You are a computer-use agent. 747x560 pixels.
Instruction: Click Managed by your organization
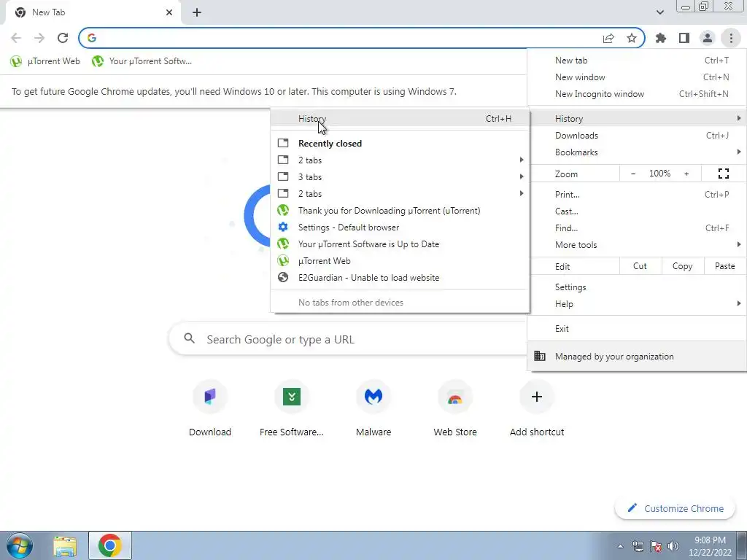point(637,356)
